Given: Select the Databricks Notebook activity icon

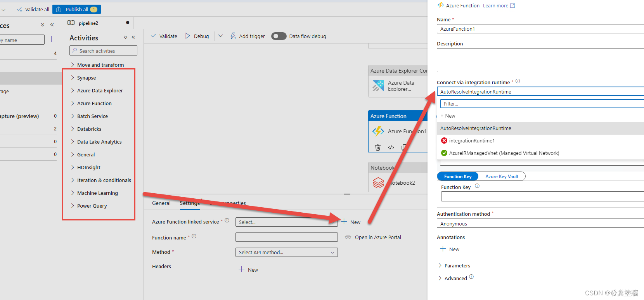Looking at the screenshot, I should (x=378, y=182).
